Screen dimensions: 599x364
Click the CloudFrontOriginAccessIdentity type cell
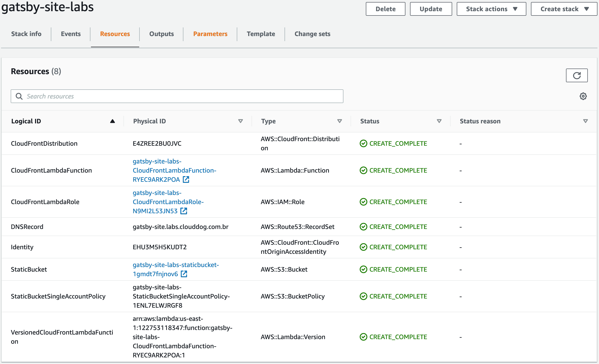pyautogui.click(x=300, y=247)
